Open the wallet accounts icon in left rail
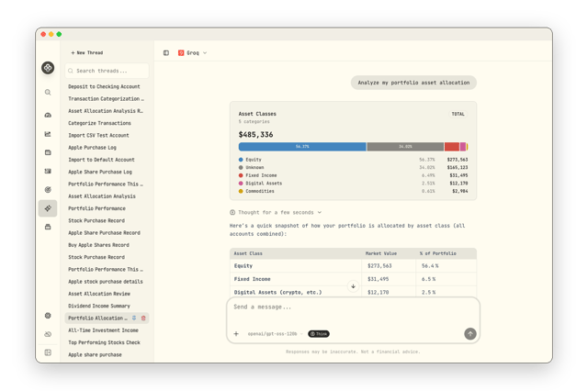Image resolution: width=588 pixels, height=391 pixels. [x=48, y=152]
